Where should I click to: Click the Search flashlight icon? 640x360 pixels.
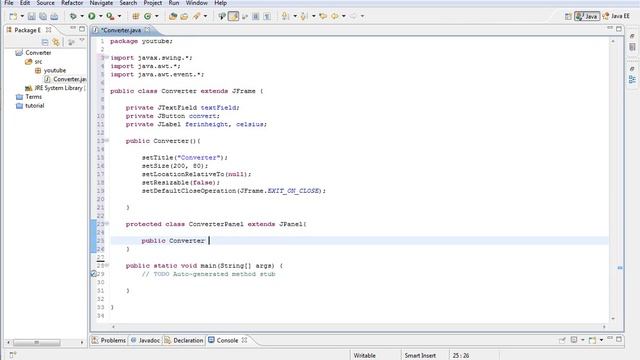(197, 16)
